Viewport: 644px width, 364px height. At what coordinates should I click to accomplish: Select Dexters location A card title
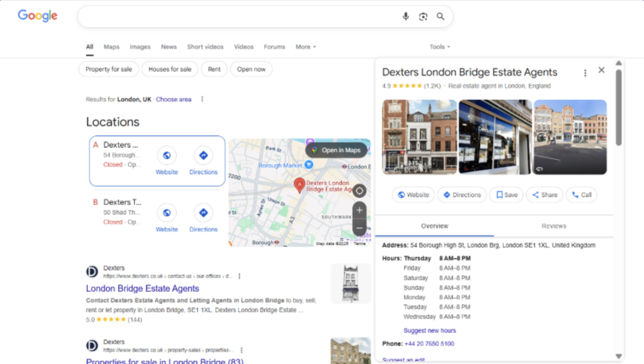(121, 145)
